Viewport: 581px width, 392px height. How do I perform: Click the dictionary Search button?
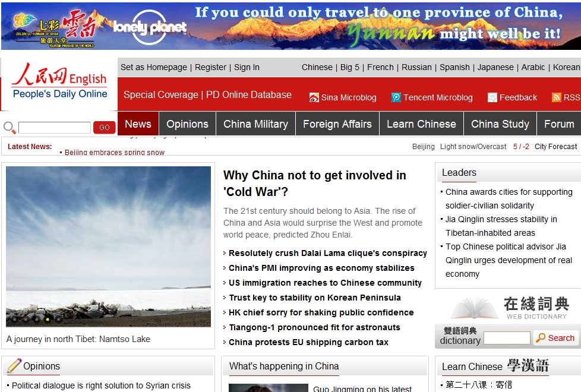click(556, 338)
